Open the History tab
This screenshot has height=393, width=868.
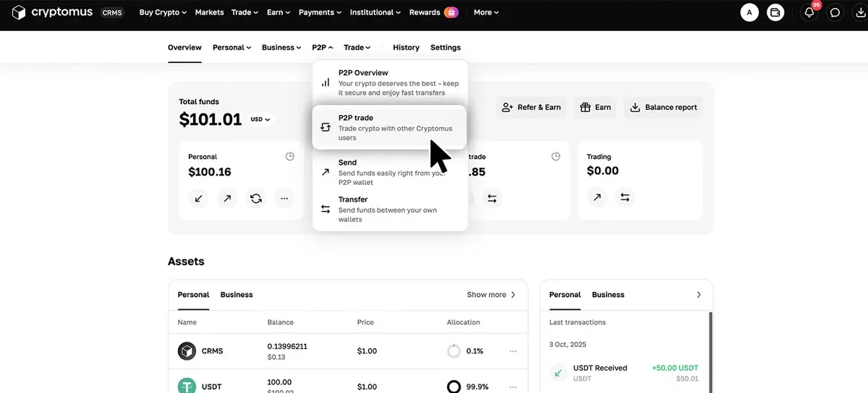click(406, 48)
